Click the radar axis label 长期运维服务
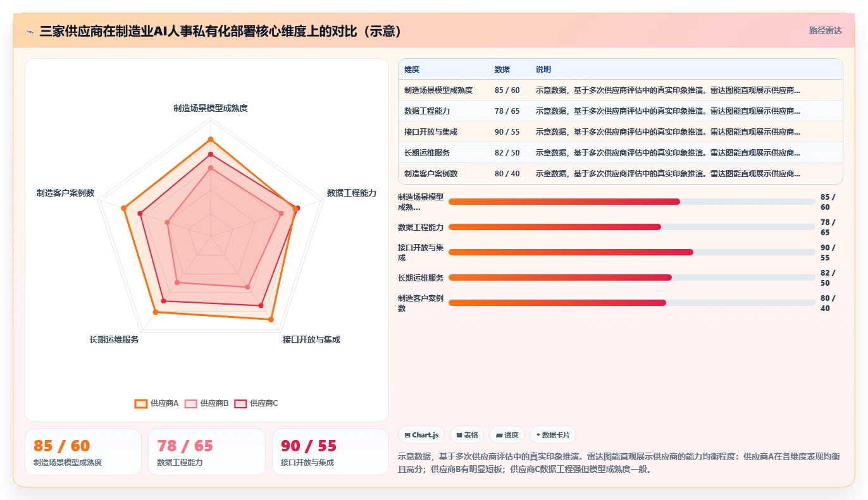The height and width of the screenshot is (500, 868). pos(115,339)
